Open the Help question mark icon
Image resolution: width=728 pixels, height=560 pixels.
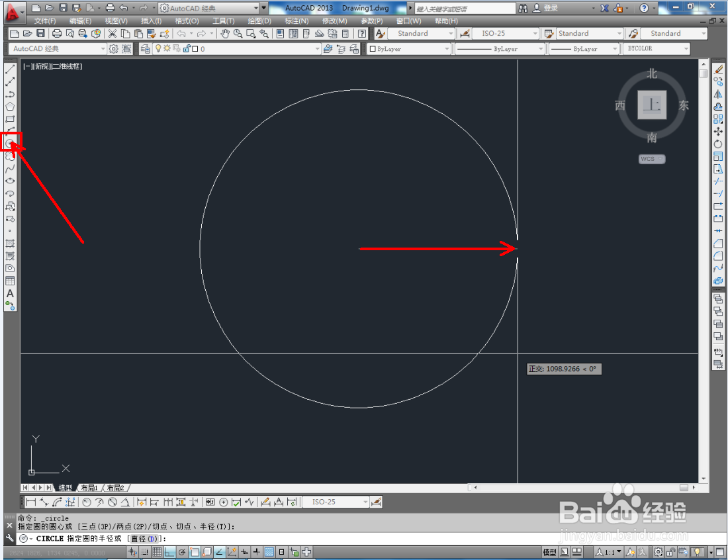[x=361, y=34]
